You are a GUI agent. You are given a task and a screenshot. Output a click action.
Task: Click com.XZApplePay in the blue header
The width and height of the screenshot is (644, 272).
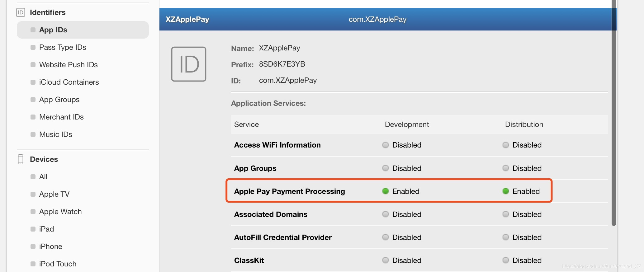coord(377,19)
